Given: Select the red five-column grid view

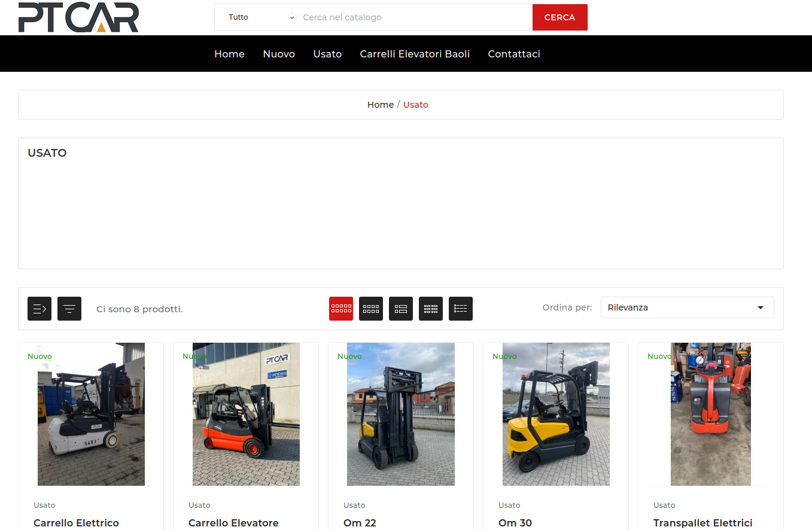Looking at the screenshot, I should point(341,309).
